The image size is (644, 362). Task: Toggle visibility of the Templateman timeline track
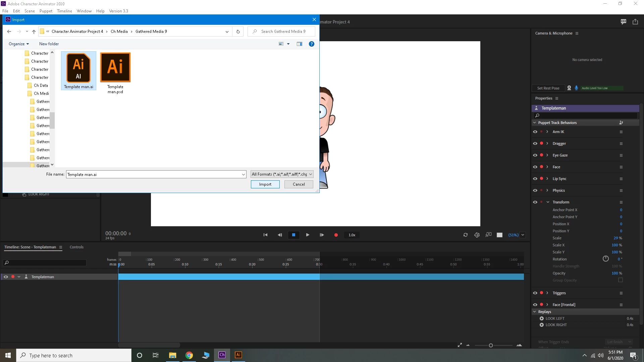coord(6,277)
